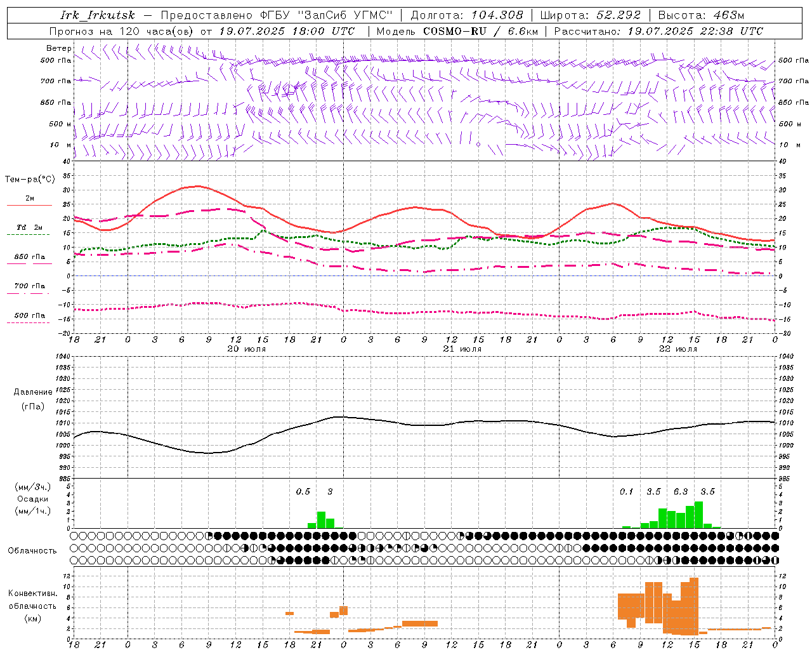This screenshot has height=650, width=812.
Task: Click the (мм/1ч.) precipitation unit label
Action: click(33, 511)
